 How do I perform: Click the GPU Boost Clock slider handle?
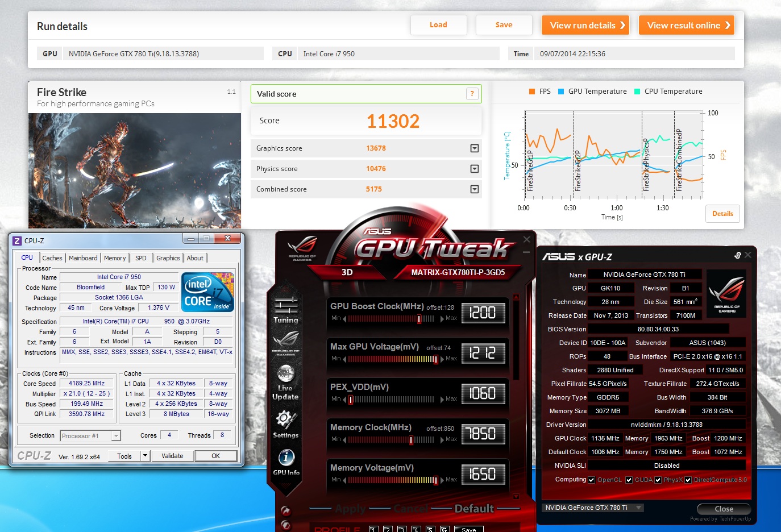[x=419, y=319]
